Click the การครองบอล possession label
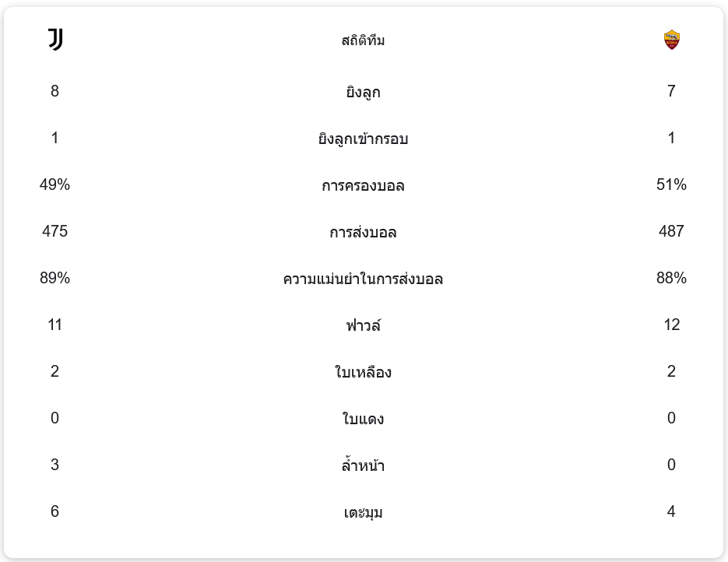 [x=363, y=186]
